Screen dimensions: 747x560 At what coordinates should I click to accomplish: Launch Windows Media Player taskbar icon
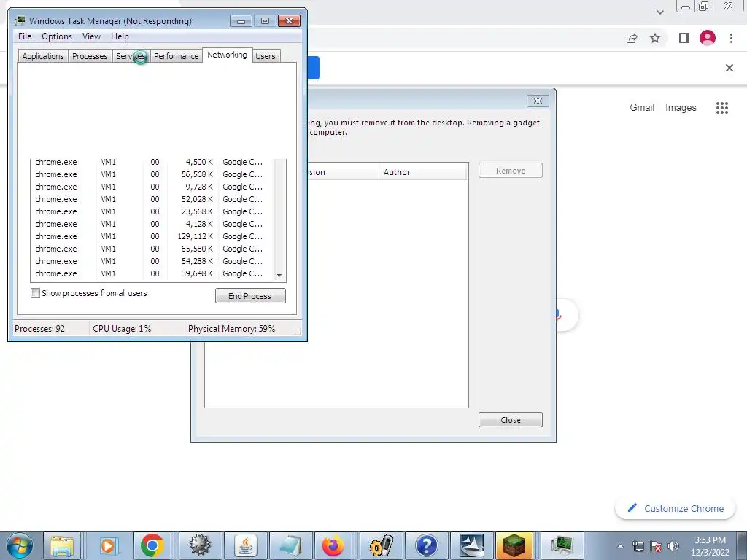tap(108, 545)
